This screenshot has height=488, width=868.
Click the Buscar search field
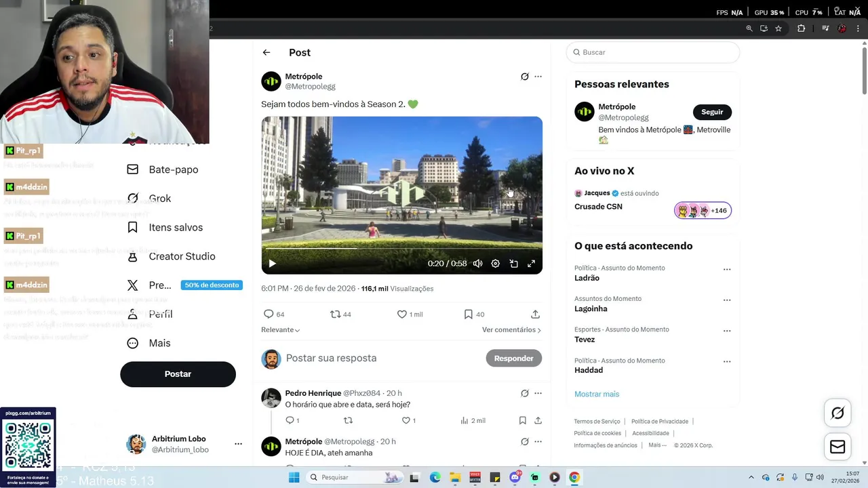point(652,52)
